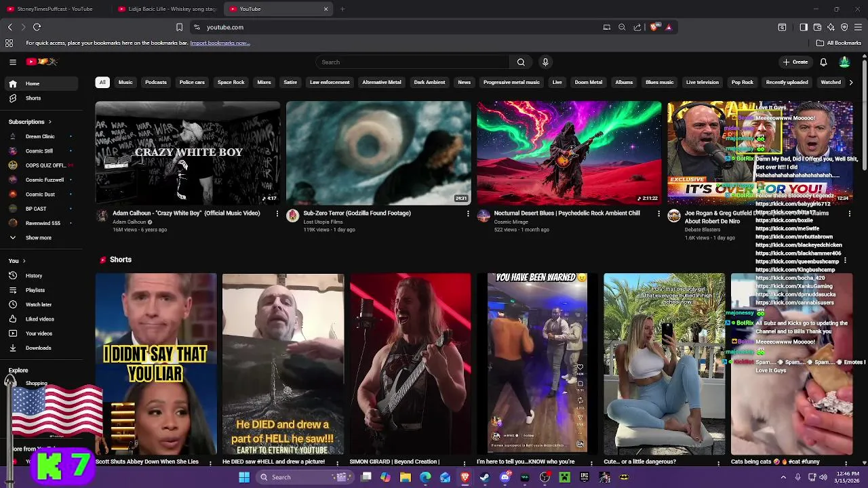Open options menu for Nocturnal Desert Blues video
Screen dimensions: 868x488
point(658,213)
